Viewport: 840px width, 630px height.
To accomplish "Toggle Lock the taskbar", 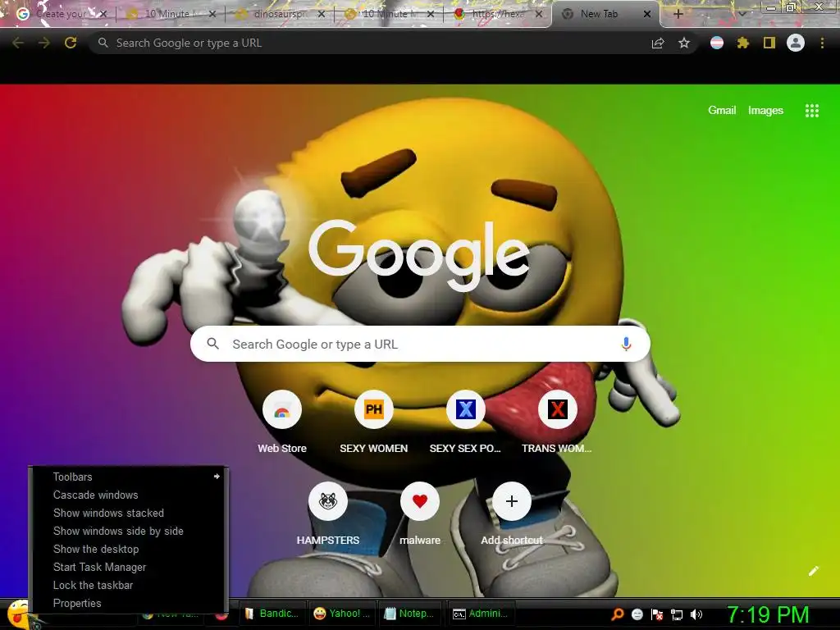I will click(x=129, y=585).
